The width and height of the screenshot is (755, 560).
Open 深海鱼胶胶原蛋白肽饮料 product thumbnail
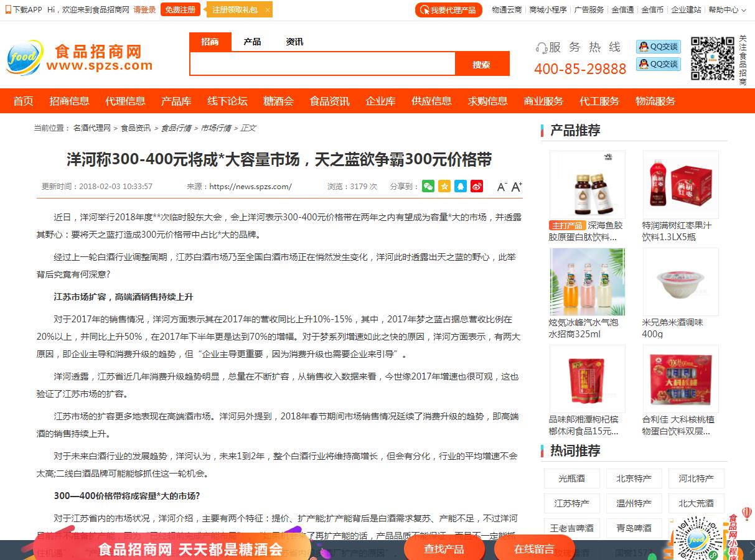588,184
